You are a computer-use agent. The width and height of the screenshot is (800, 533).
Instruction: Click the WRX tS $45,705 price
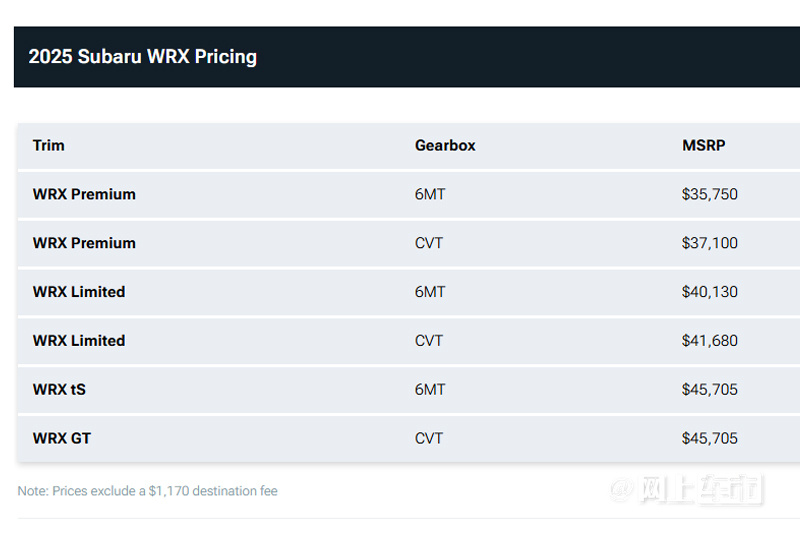click(710, 390)
